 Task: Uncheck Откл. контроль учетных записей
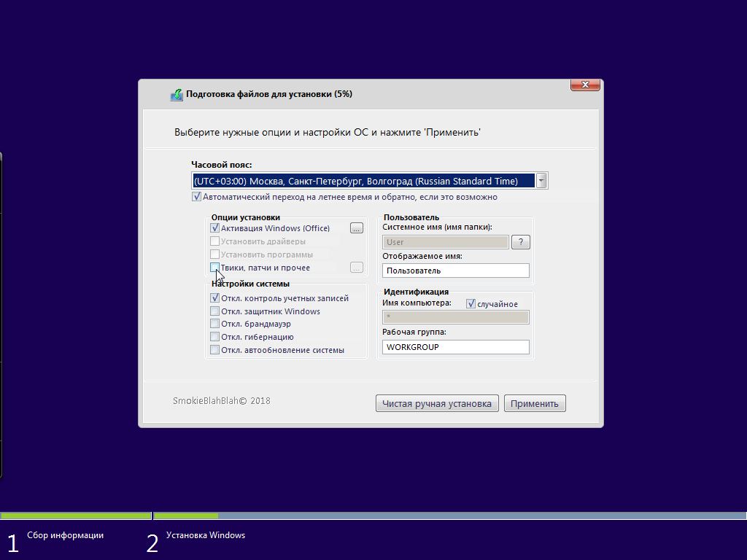[215, 298]
